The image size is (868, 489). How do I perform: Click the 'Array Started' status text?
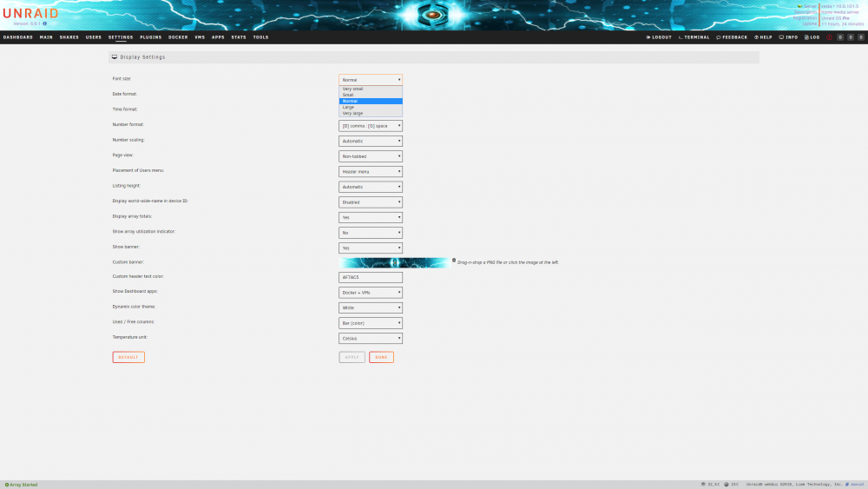pos(23,485)
